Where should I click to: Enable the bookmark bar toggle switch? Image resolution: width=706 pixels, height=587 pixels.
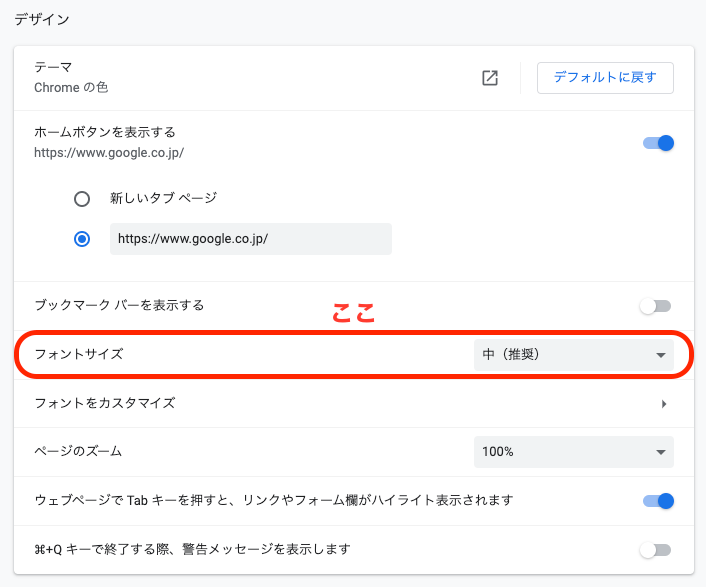point(656,306)
